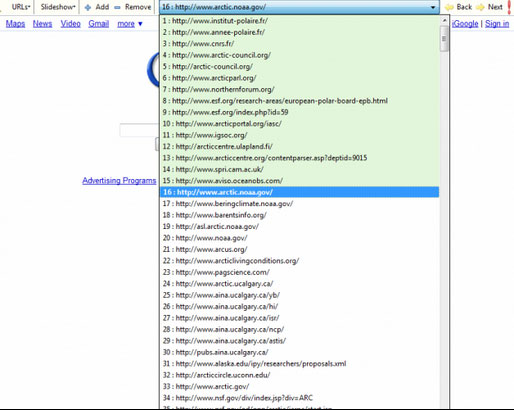Click the Google search input field
514x410 pixels.
(x=139, y=130)
